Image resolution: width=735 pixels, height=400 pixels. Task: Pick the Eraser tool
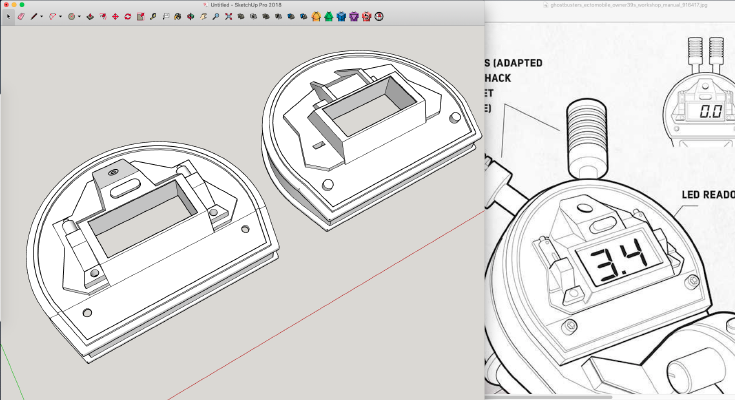pos(21,16)
